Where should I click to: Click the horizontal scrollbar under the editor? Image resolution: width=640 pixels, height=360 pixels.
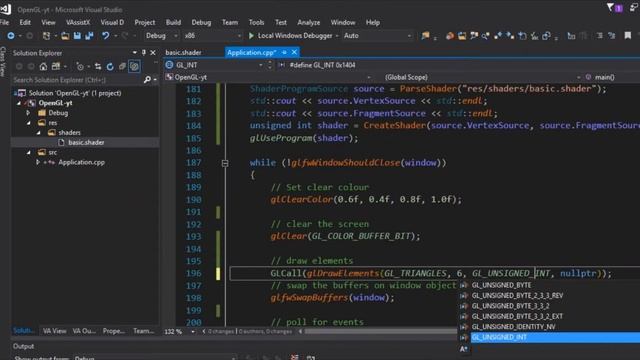pyautogui.click(x=380, y=331)
